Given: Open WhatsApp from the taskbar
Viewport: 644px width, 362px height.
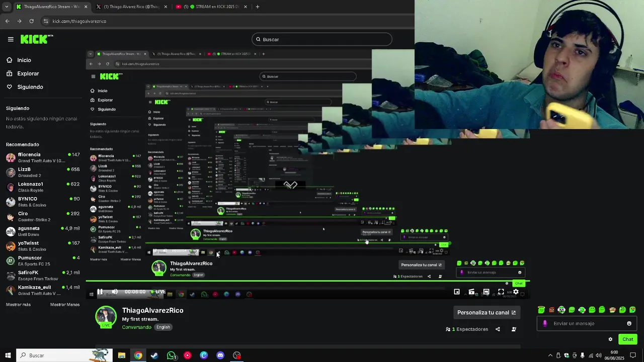Looking at the screenshot, I should coord(171,355).
